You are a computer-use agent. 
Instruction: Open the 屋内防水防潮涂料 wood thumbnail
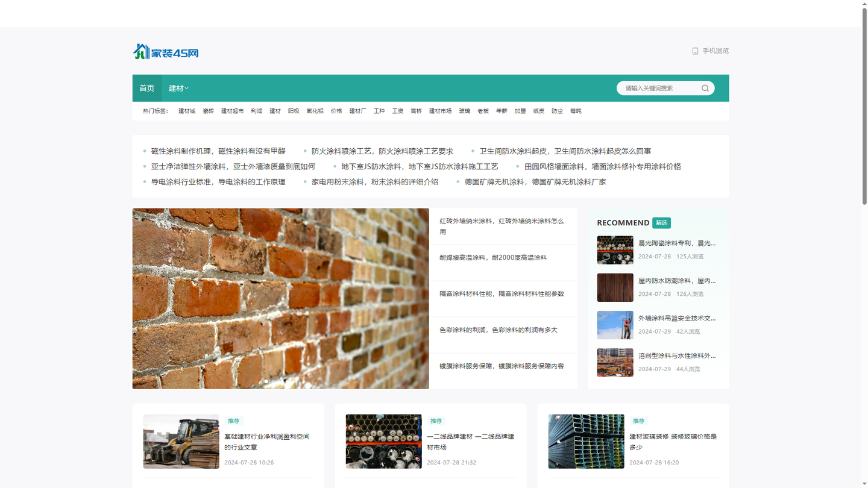(615, 287)
